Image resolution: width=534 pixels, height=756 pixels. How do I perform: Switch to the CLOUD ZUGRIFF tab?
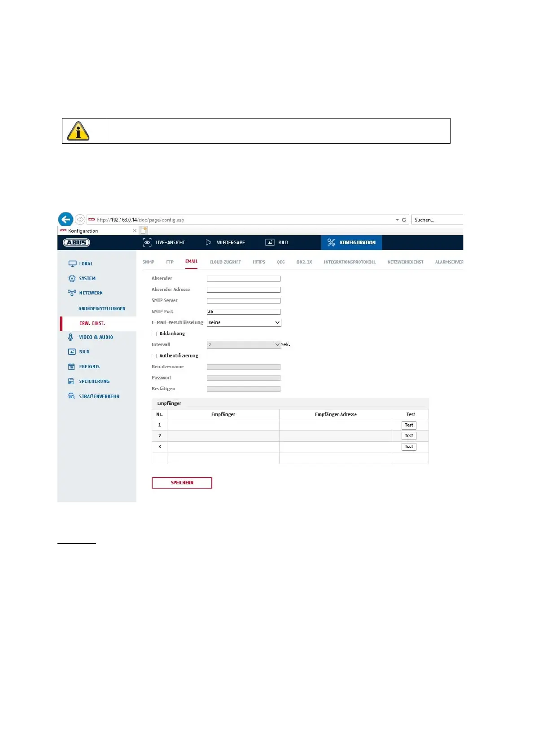click(225, 262)
